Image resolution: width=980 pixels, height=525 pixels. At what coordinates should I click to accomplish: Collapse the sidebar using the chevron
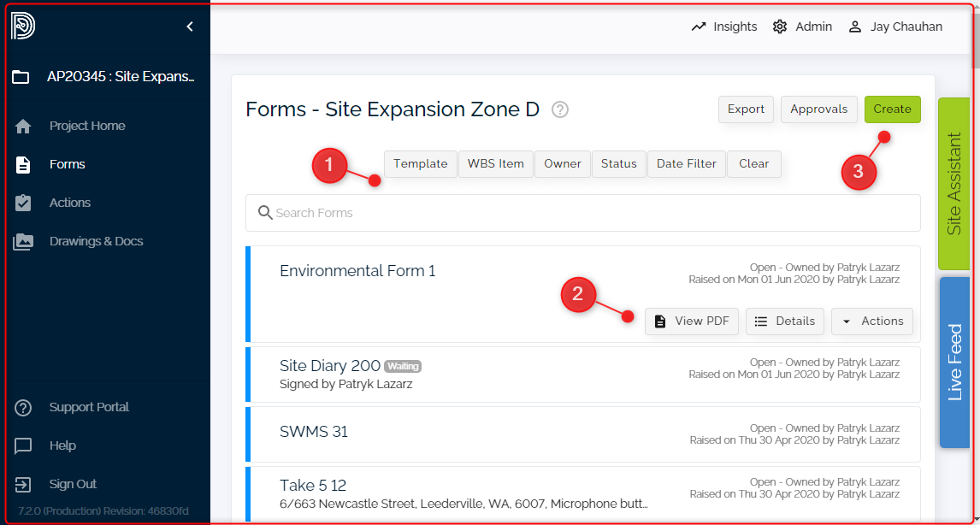190,26
